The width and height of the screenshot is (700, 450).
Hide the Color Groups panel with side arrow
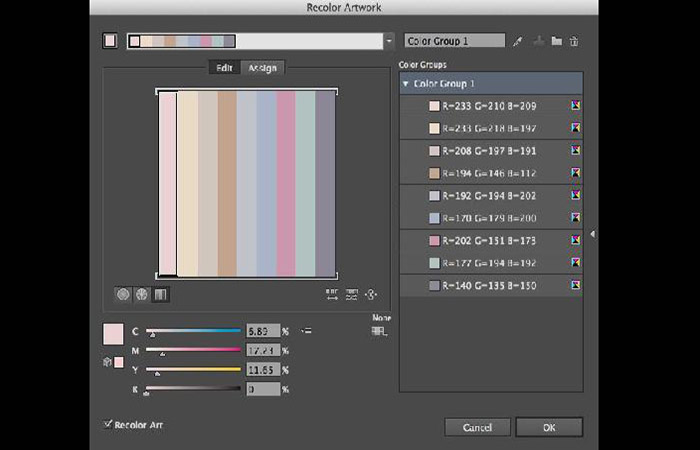click(592, 234)
